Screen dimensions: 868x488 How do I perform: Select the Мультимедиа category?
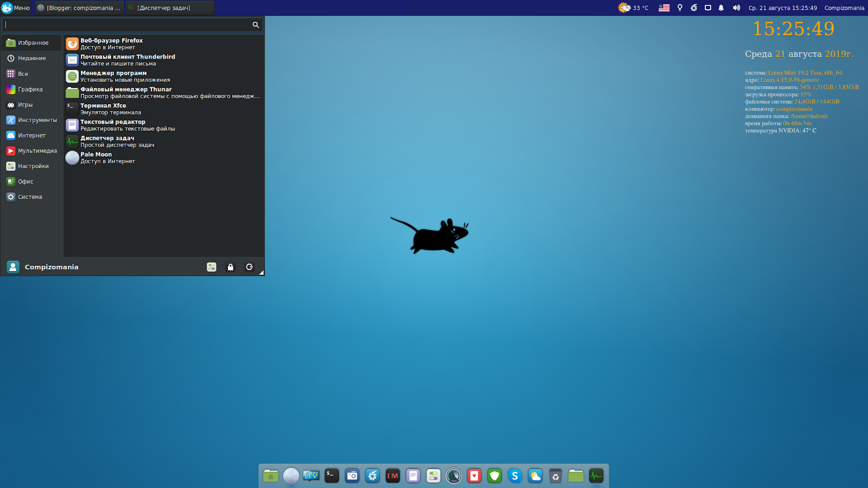coord(31,151)
